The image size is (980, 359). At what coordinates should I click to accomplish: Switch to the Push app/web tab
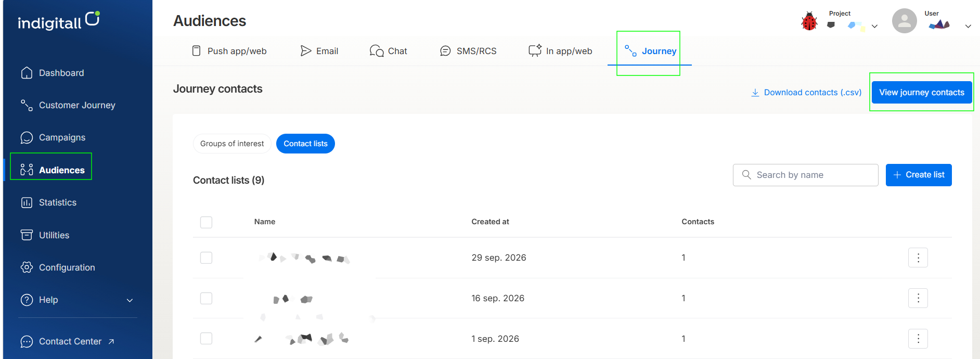click(x=229, y=51)
